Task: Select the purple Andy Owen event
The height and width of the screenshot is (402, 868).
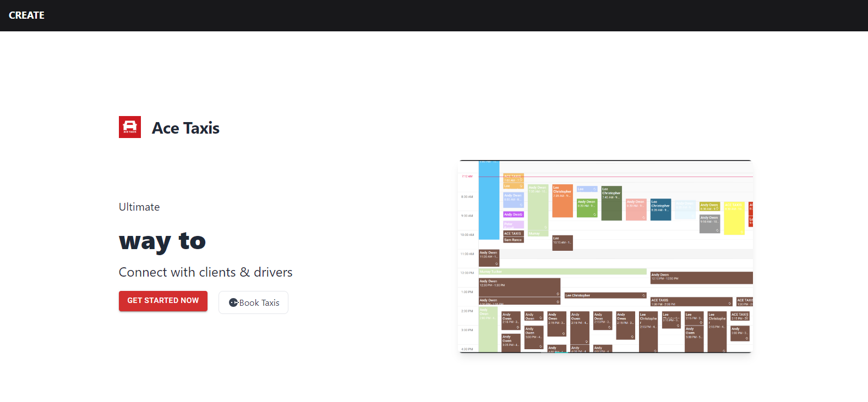Action: (x=513, y=214)
